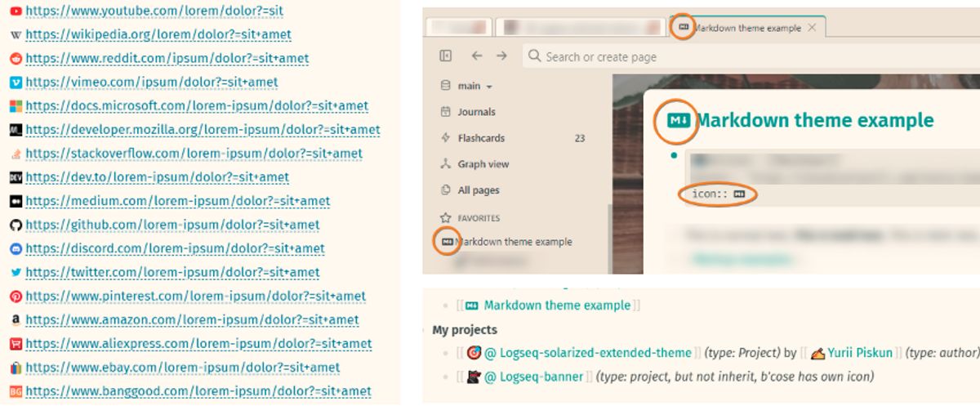Click the YouTube favicon beside the youtube.com link
The image size is (980, 415).
pyautogui.click(x=16, y=11)
